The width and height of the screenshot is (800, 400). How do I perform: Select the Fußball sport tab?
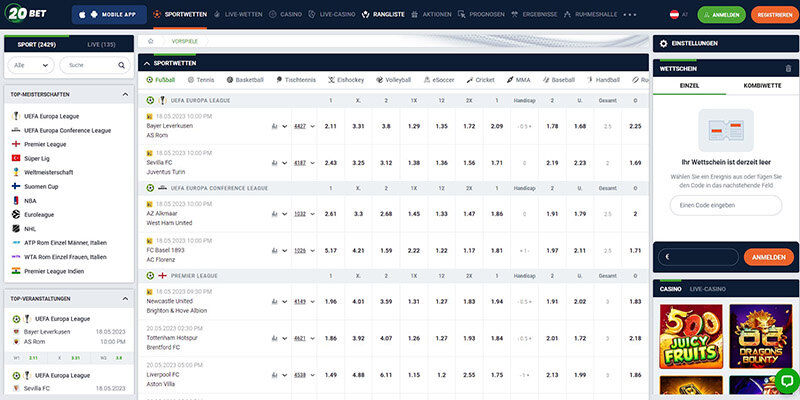pyautogui.click(x=161, y=80)
